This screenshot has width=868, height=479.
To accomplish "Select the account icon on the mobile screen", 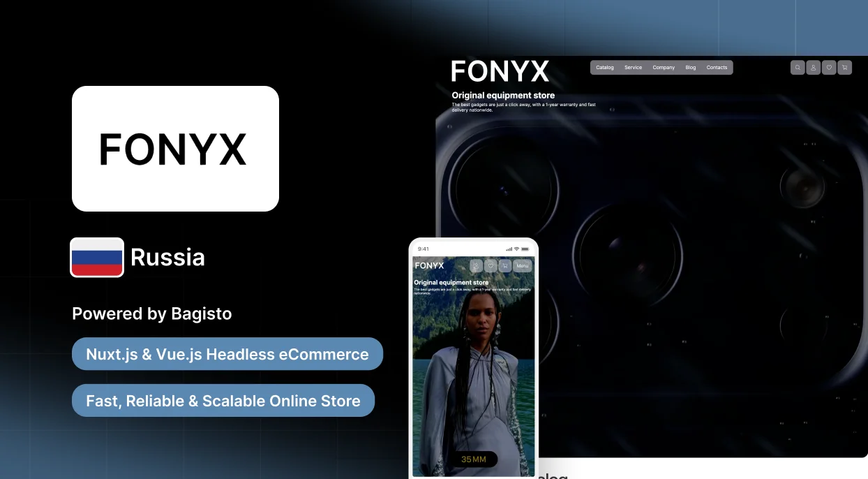I will (x=476, y=266).
